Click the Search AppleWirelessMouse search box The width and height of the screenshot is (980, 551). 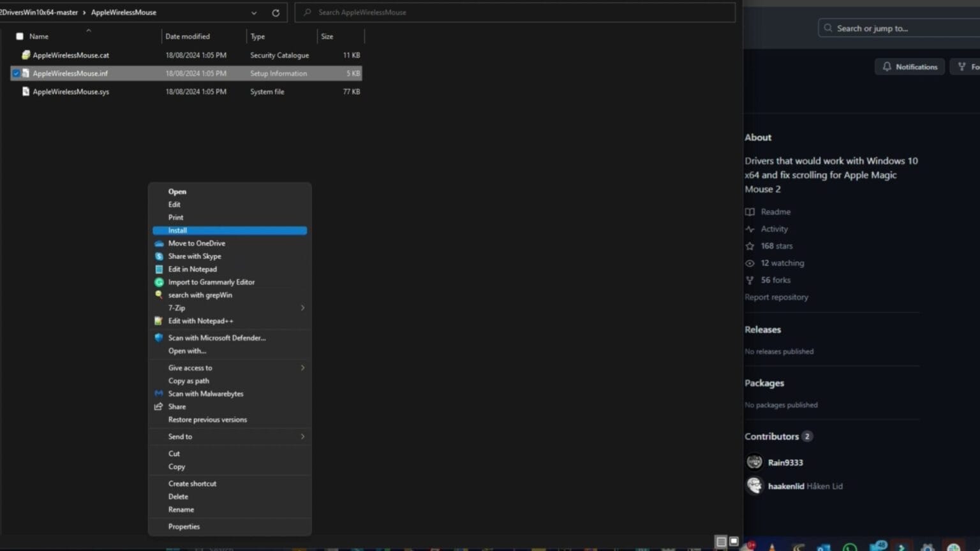point(514,12)
